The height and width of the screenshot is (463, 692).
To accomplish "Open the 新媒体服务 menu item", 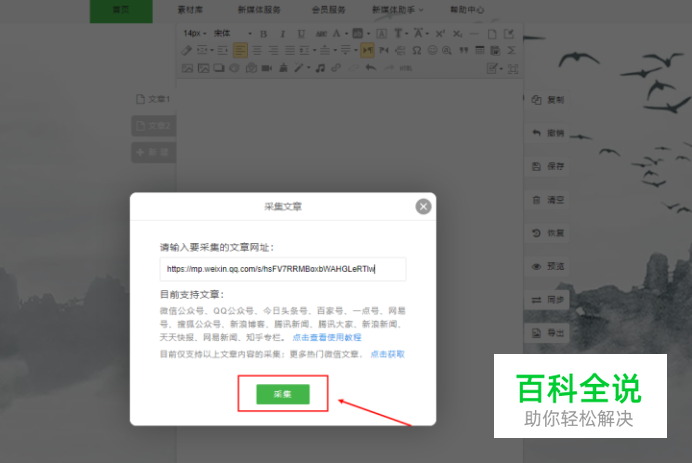I will coord(259,9).
